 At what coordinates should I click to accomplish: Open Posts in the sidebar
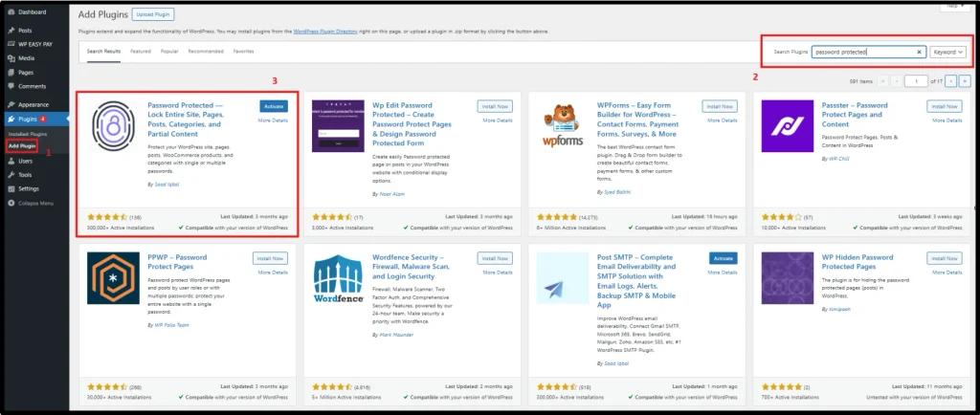(x=25, y=30)
